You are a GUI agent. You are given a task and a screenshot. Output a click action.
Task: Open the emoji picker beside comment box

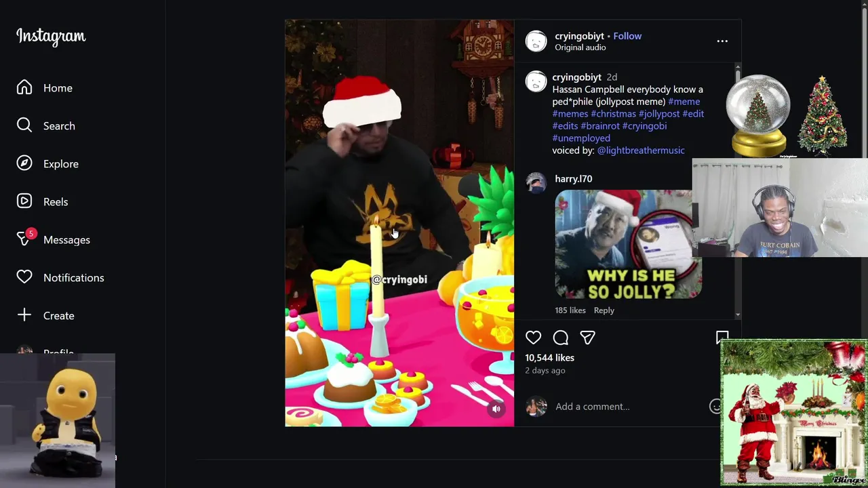coord(715,406)
